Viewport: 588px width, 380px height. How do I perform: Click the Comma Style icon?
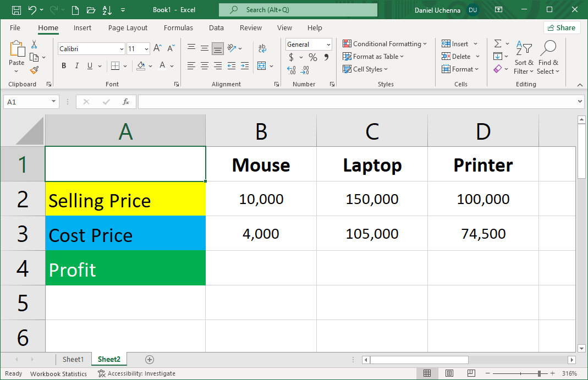pos(328,57)
